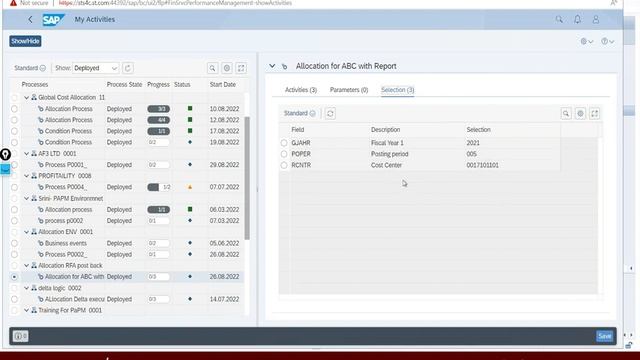Click the process icon beside Allocation for ABC with Report
Screen dimensions: 640x360
pyautogui.click(x=284, y=66)
